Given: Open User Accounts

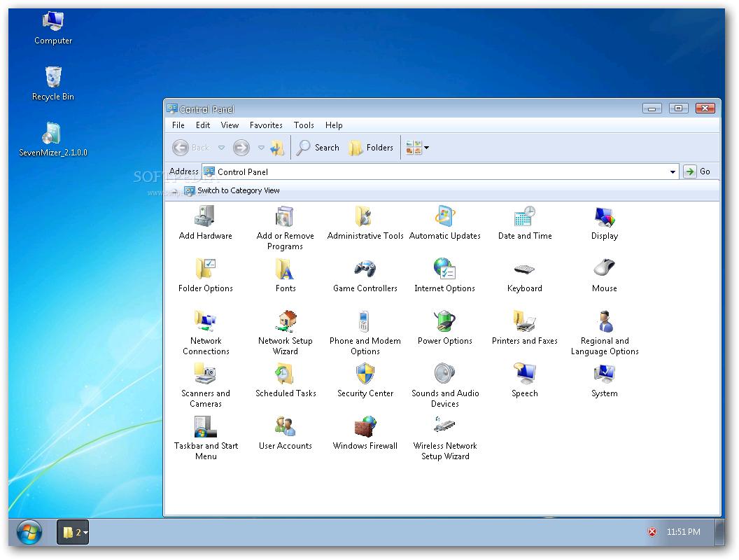Looking at the screenshot, I should coord(285,433).
